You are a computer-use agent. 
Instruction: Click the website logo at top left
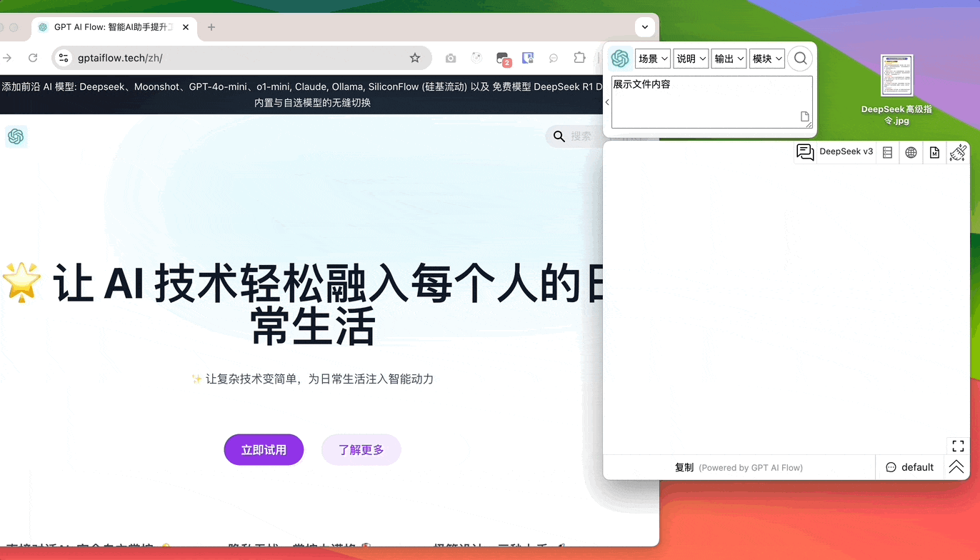coord(16,136)
